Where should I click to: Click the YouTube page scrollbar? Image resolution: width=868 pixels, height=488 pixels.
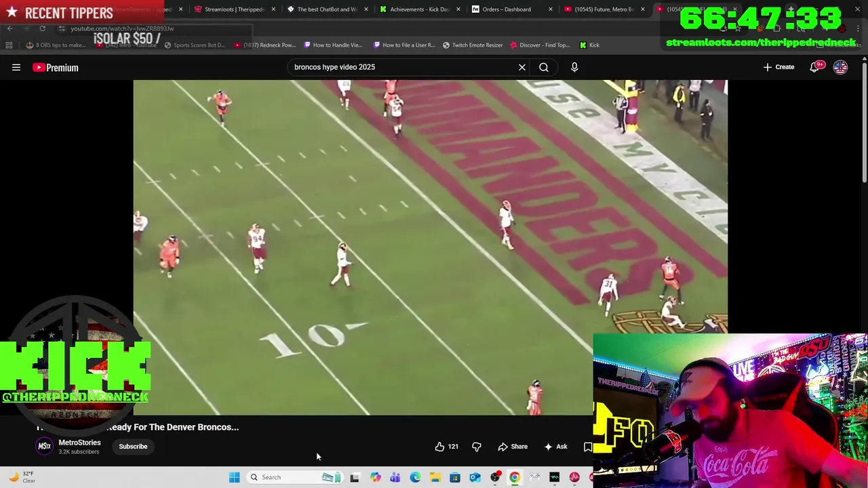864,122
